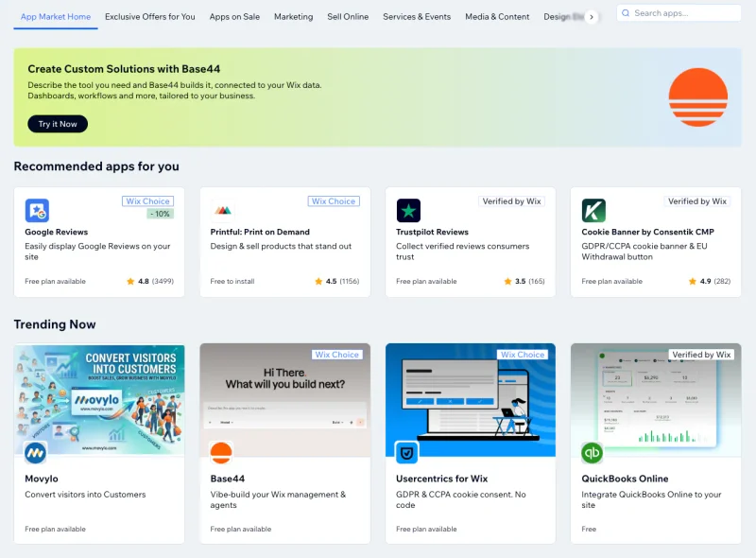
Task: Click Verified by Wix badge on QuickBooks
Action: [x=701, y=355]
